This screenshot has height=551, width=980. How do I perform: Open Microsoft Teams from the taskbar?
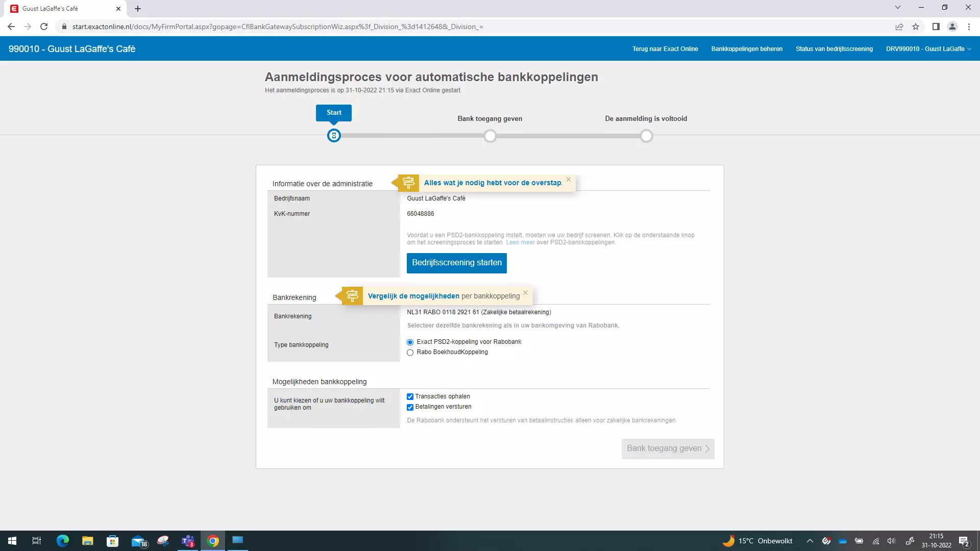(188, 541)
